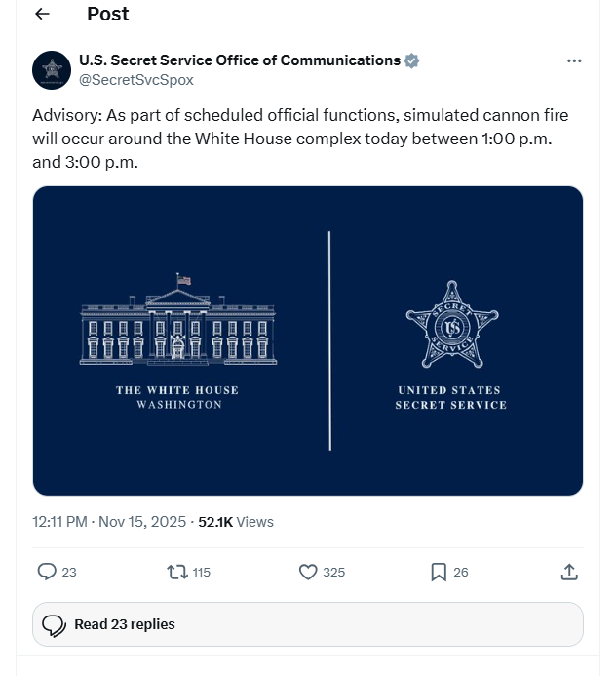This screenshot has height=676, width=616.
Task: Click the reply speech bubble icon
Action: [46, 572]
